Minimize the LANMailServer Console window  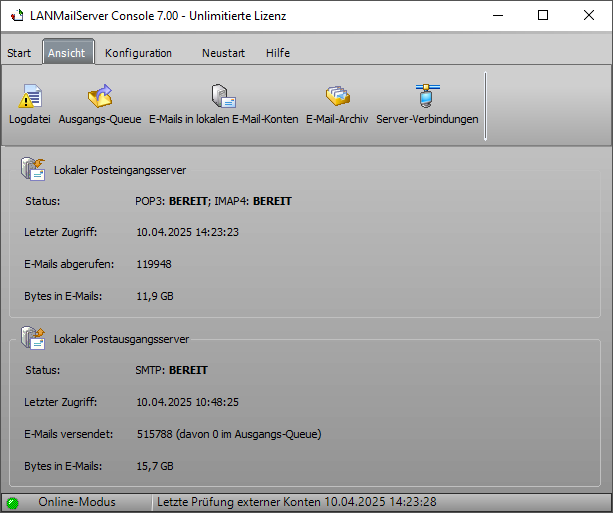498,16
